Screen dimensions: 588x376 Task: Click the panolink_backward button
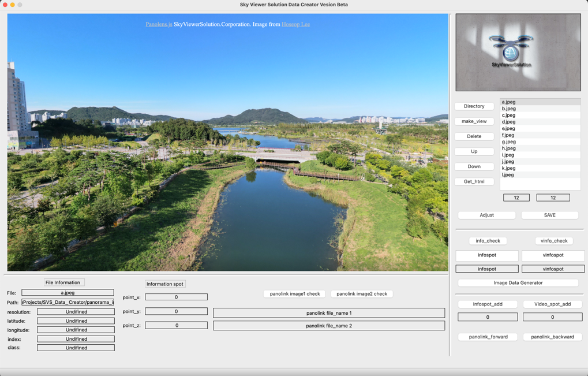click(x=552, y=337)
